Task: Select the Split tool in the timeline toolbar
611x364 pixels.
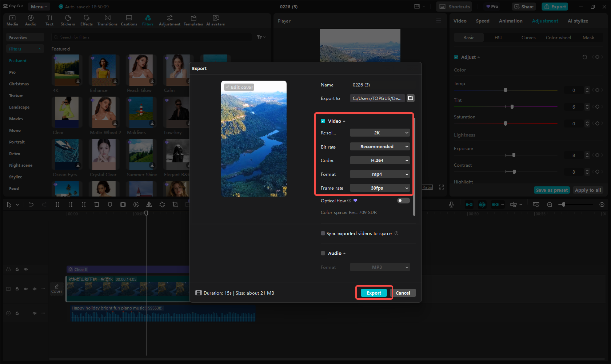Action: (x=57, y=205)
